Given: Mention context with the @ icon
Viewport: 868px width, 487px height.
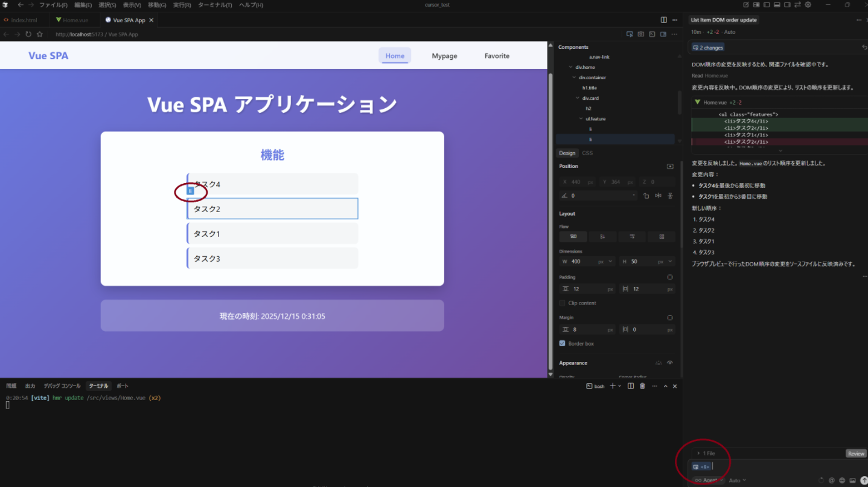Looking at the screenshot, I should pyautogui.click(x=832, y=480).
